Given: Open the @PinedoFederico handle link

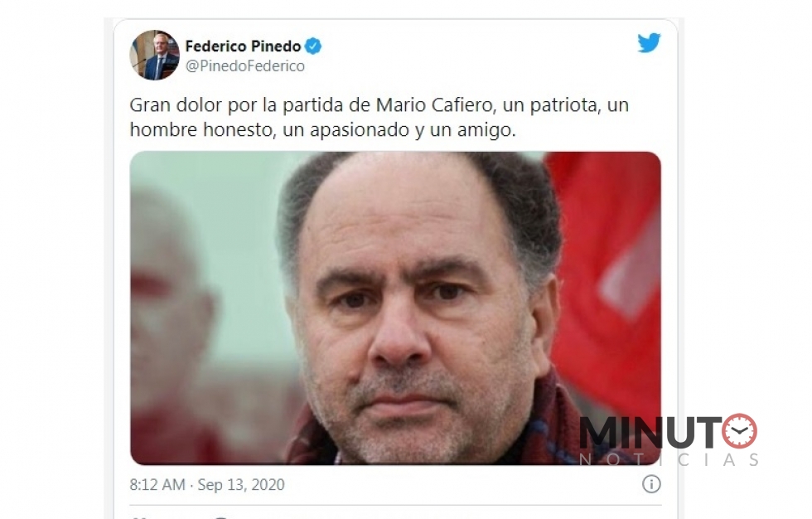Looking at the screenshot, I should click(x=245, y=65).
